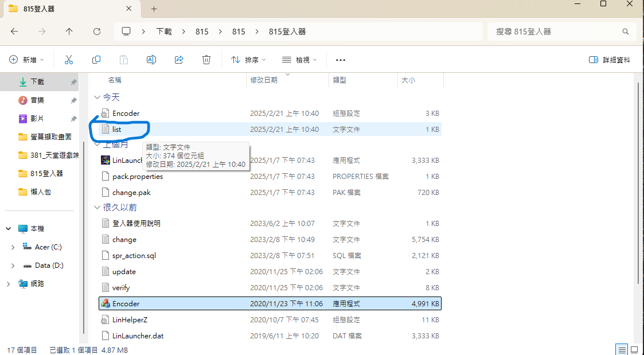Expand Acer (C:) drive node
The image size is (644, 355).
pyautogui.click(x=13, y=247)
